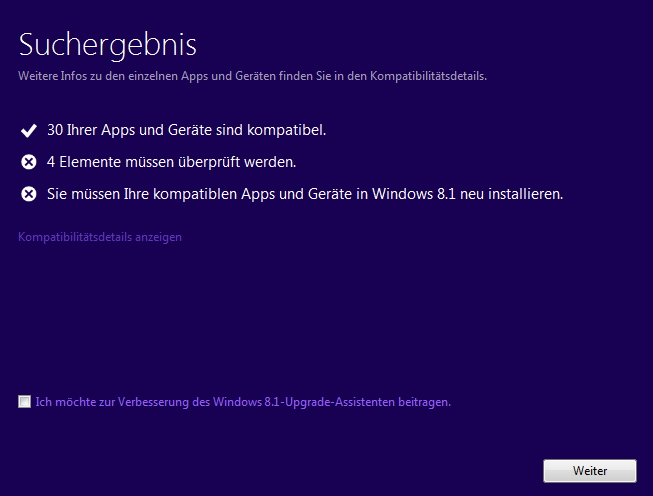This screenshot has height=496, width=653.
Task: Select text about reinstalling apps in Windows 8.1
Action: click(305, 194)
